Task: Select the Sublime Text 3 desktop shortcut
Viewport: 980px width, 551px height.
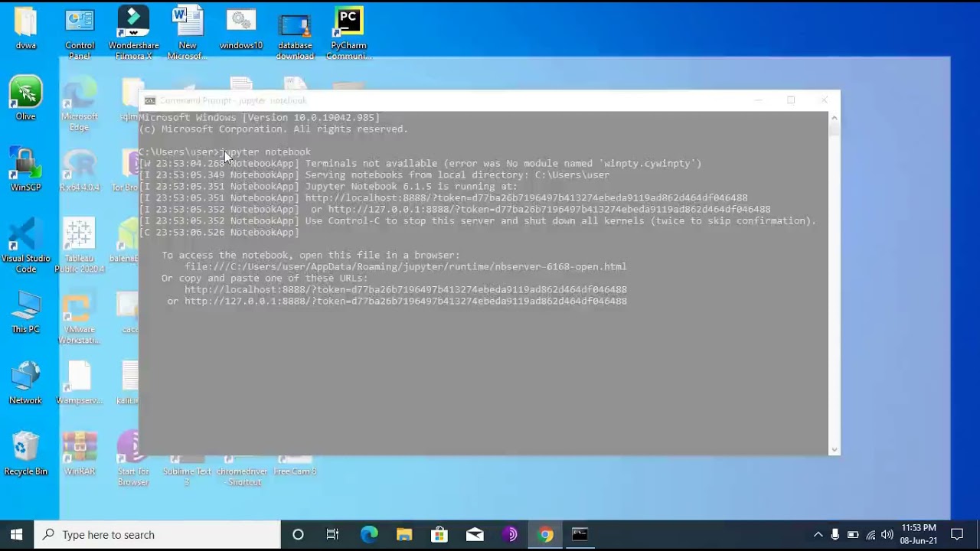Action: (188, 471)
